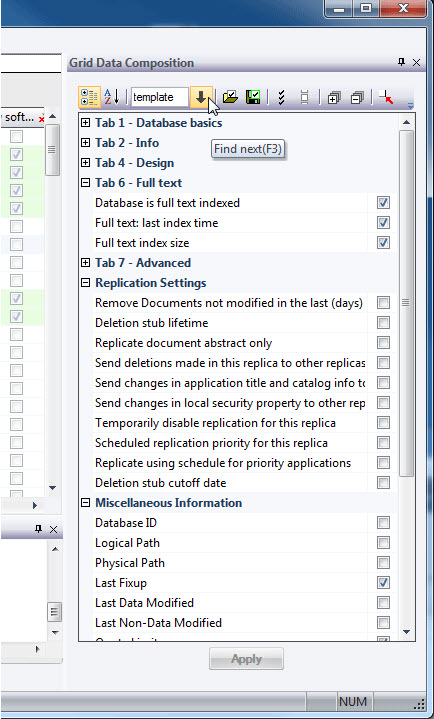Image resolution: width=434 pixels, height=719 pixels.
Task: Expand all categories toolbar icon
Action: click(x=334, y=98)
